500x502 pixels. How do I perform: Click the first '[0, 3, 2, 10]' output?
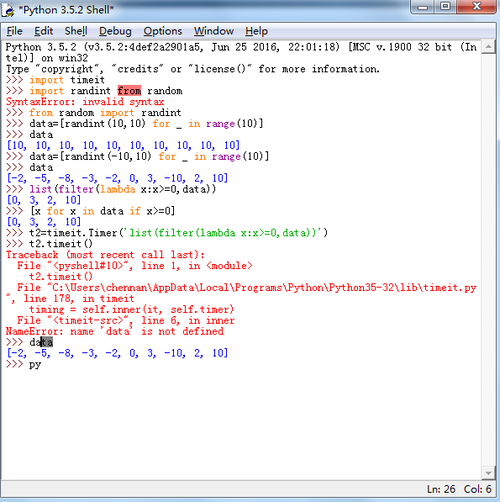pyautogui.click(x=44, y=200)
